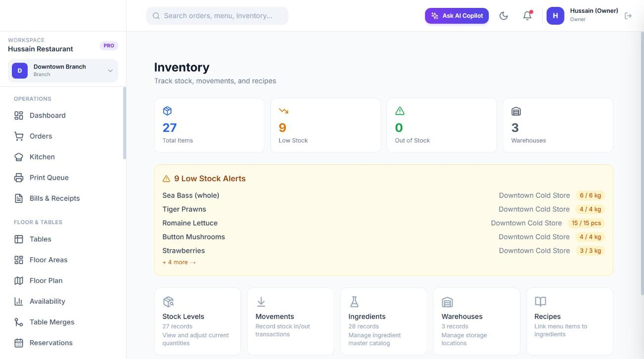The width and height of the screenshot is (644, 359).
Task: Click the '+ 4 more' alerts link
Action: [179, 262]
